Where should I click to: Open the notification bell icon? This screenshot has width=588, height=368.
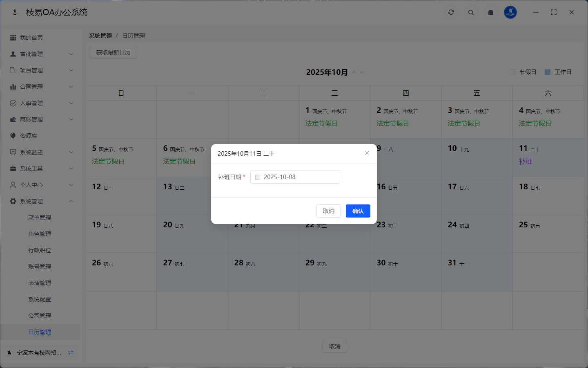click(x=491, y=12)
